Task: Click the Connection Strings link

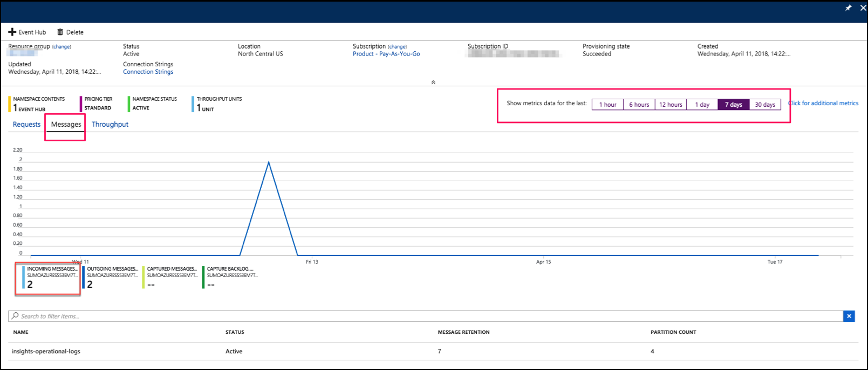Action: [148, 72]
